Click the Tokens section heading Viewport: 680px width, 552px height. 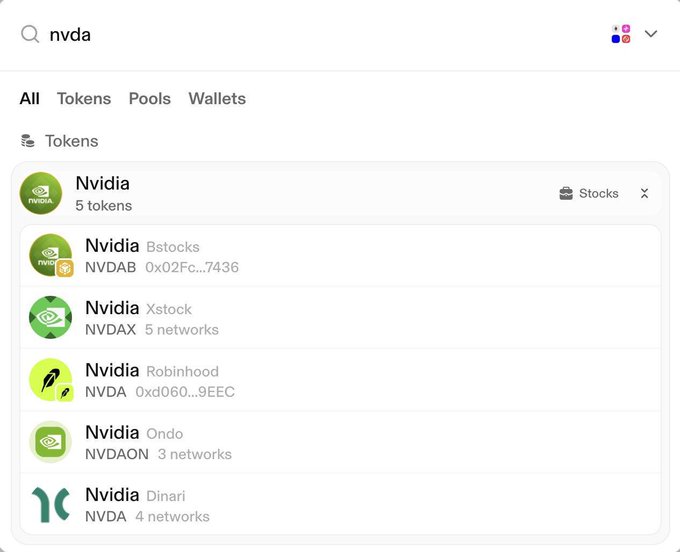click(72, 141)
